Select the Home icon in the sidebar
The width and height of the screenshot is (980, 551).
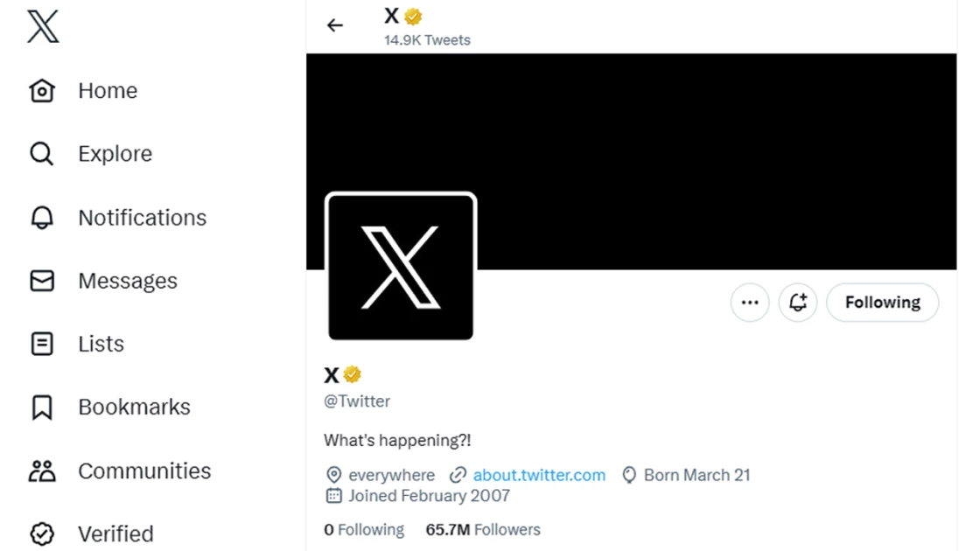42,90
